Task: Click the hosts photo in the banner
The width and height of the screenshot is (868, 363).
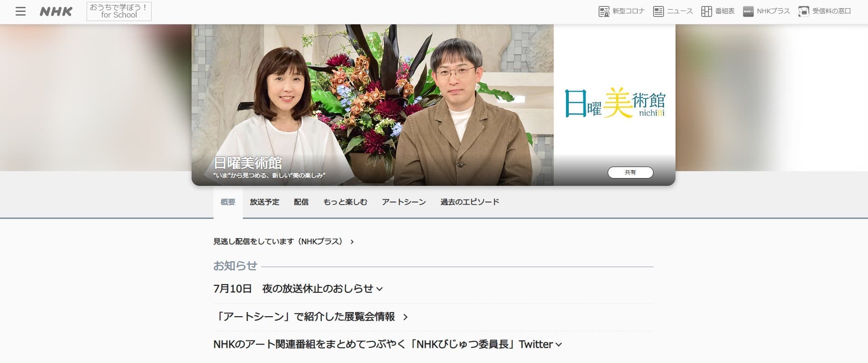Action: tap(373, 105)
